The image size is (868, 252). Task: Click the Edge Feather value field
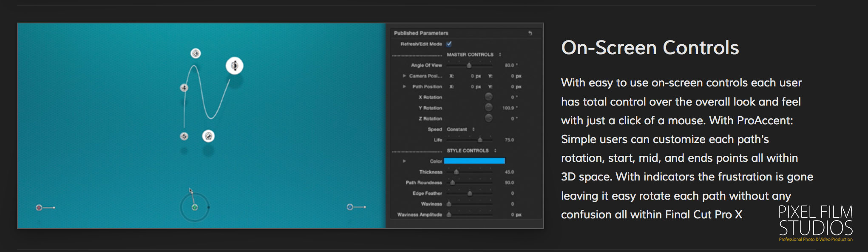pos(513,193)
